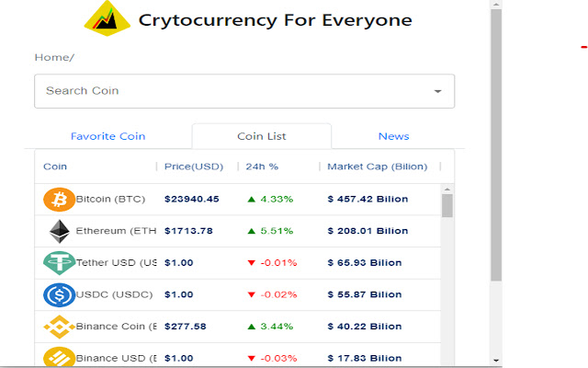Click the Bitcoin price $23940.45
The image size is (588, 368).
coord(192,199)
